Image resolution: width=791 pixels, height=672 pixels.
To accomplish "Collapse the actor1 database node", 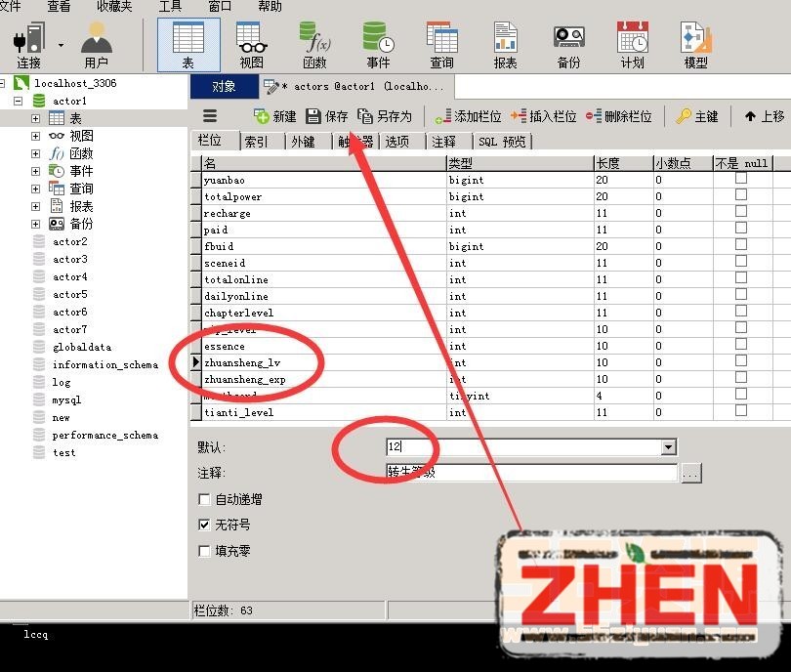I will 19,101.
